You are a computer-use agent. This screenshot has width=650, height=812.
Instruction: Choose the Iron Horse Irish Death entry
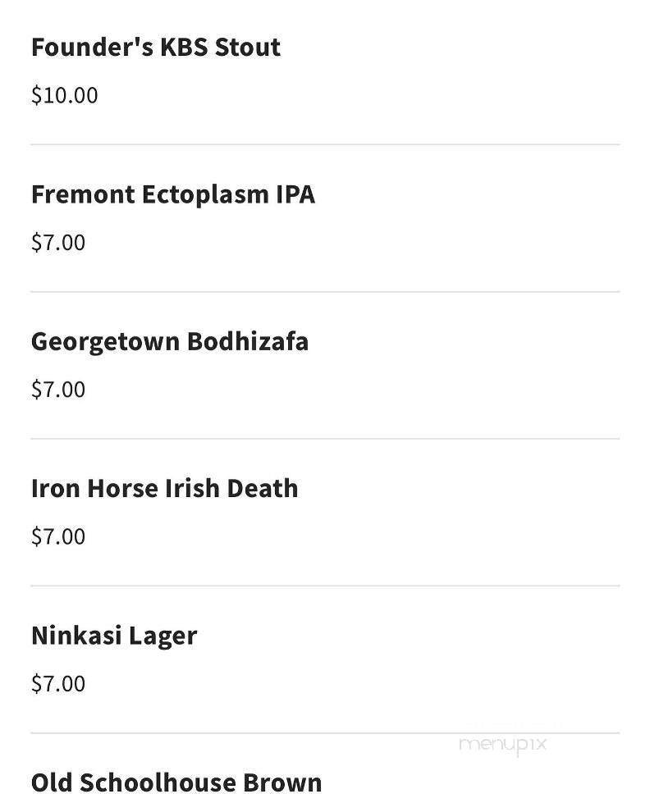tap(164, 488)
